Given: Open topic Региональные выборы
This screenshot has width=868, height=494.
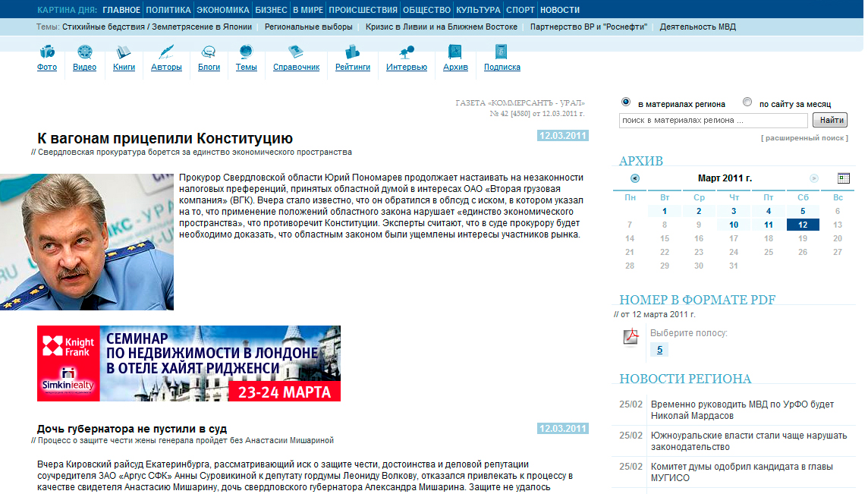Looking at the screenshot, I should [308, 27].
